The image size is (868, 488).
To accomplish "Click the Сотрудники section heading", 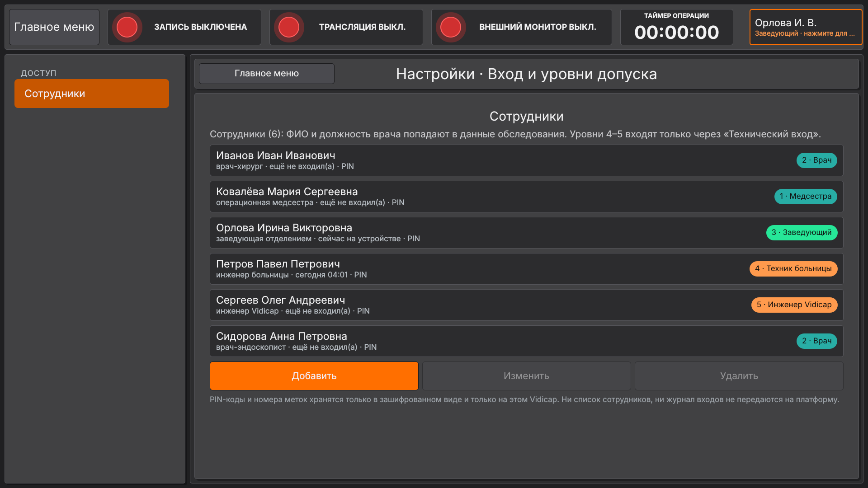I will (x=527, y=116).
